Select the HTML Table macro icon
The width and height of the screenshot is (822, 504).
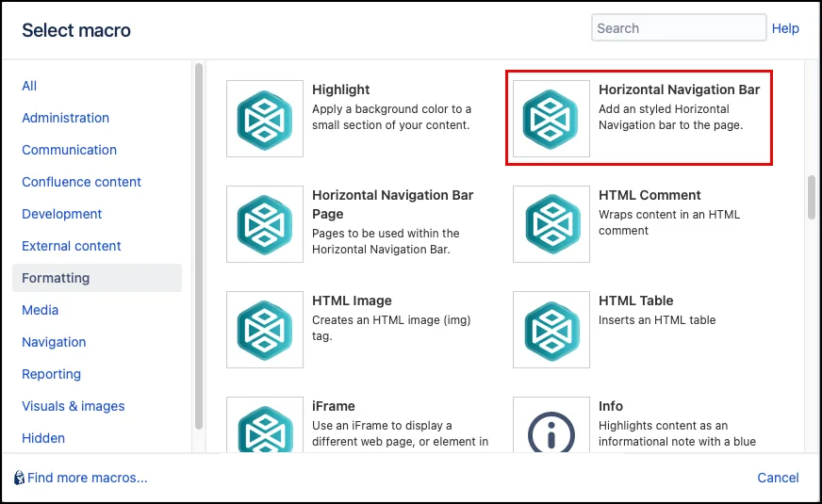(x=551, y=330)
